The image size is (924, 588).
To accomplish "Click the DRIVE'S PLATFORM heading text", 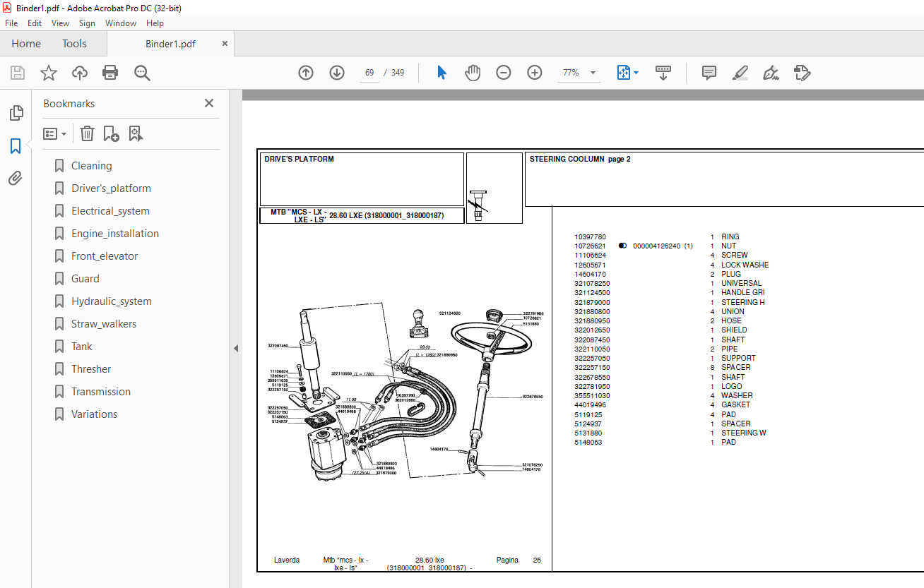I will click(x=299, y=160).
